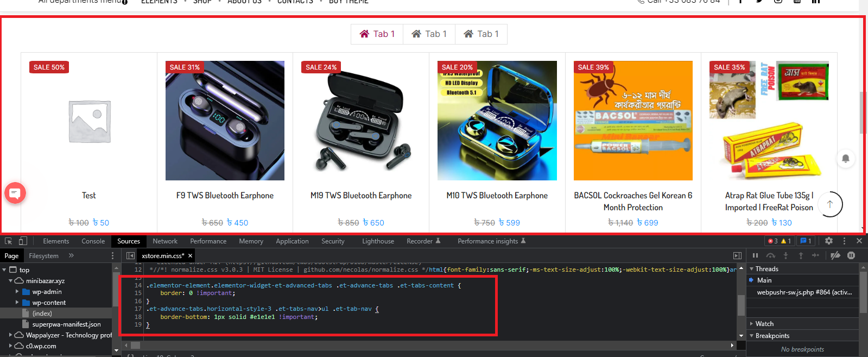Click the Step debugger icon

pyautogui.click(x=815, y=255)
